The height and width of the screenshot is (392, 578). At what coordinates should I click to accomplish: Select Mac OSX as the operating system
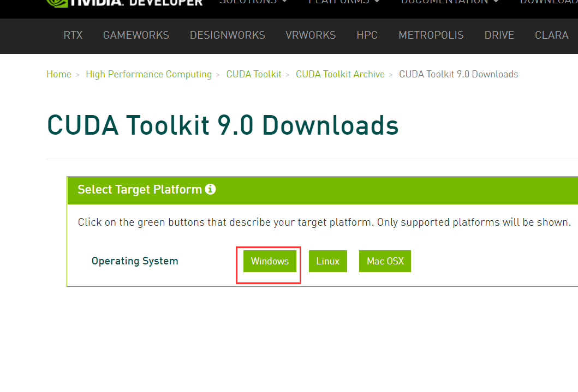pos(385,261)
